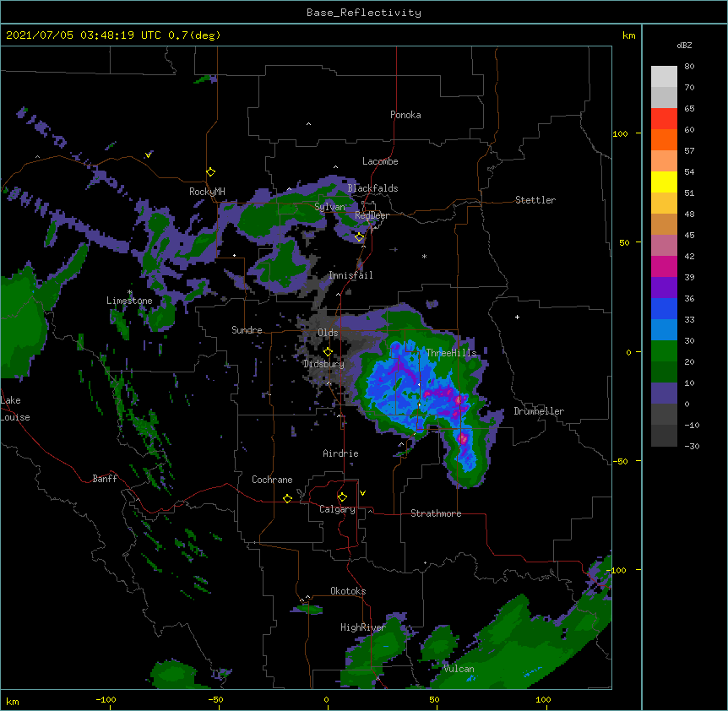The height and width of the screenshot is (711, 728).
Task: Select the ThreeHills label over the storm
Action: pos(451,353)
